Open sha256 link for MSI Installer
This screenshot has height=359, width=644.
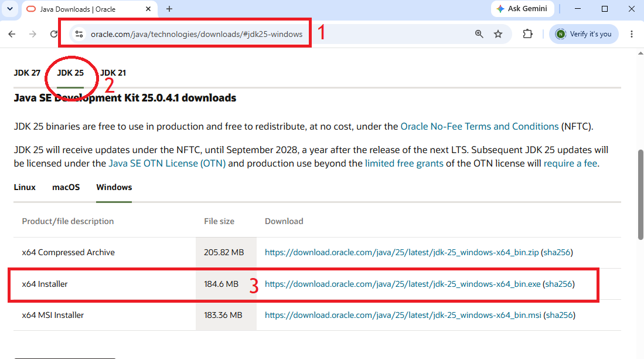point(560,316)
